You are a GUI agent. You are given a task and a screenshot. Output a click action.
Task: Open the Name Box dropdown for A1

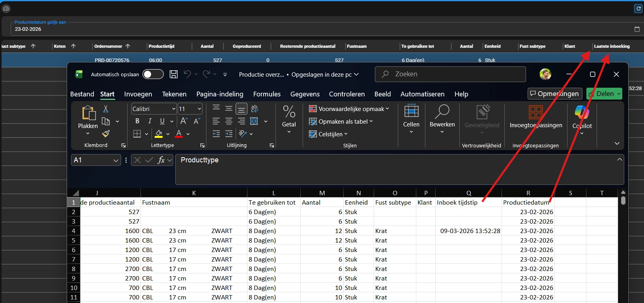(116, 160)
